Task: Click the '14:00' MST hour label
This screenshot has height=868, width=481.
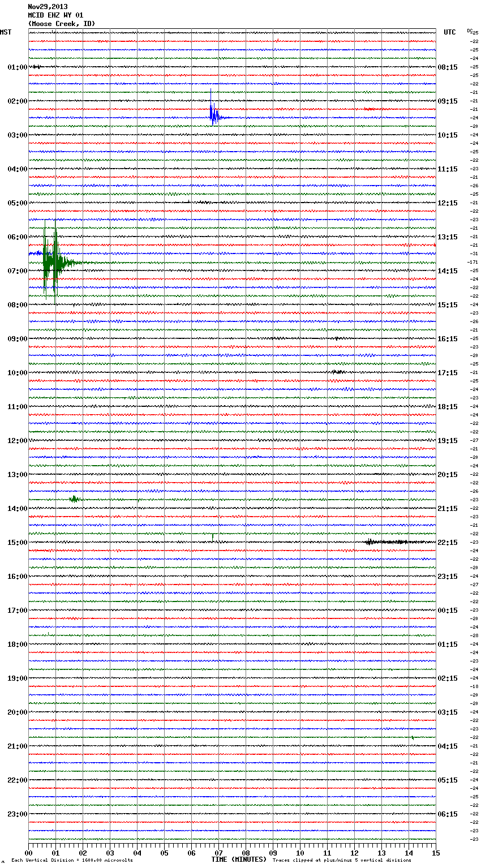Action: pyautogui.click(x=18, y=509)
